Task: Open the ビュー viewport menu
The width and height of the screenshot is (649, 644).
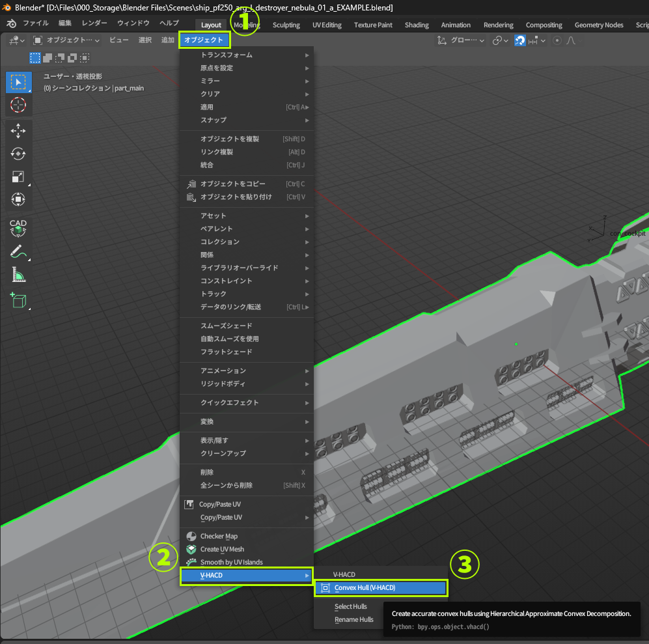Action: pyautogui.click(x=118, y=40)
